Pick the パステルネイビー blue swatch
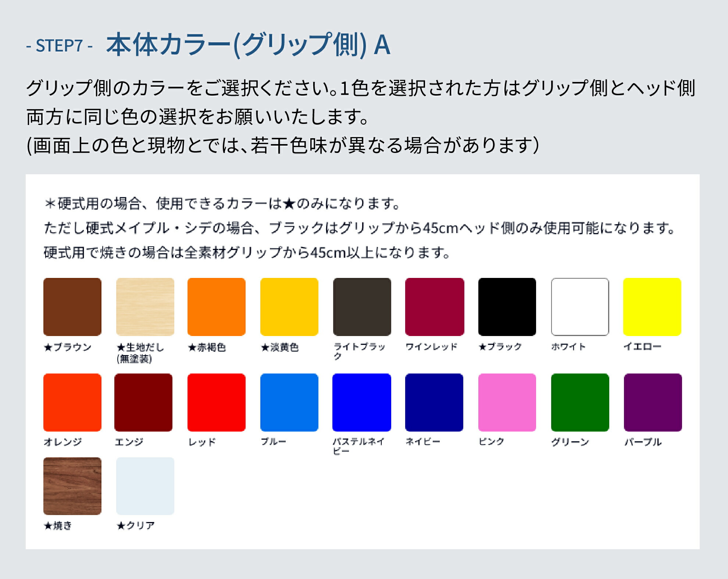This screenshot has height=579, width=728. tap(362, 402)
